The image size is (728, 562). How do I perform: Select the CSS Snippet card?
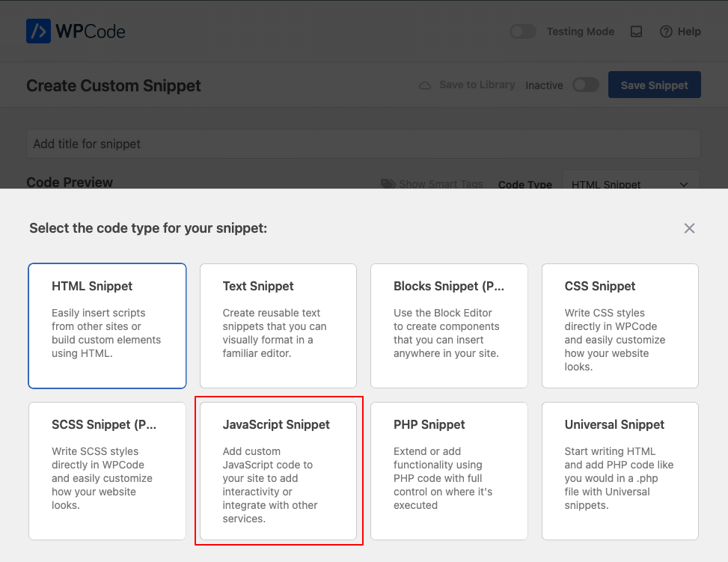[620, 326]
